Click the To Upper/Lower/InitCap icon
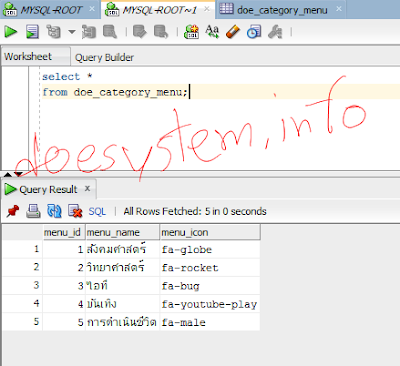 (212, 32)
